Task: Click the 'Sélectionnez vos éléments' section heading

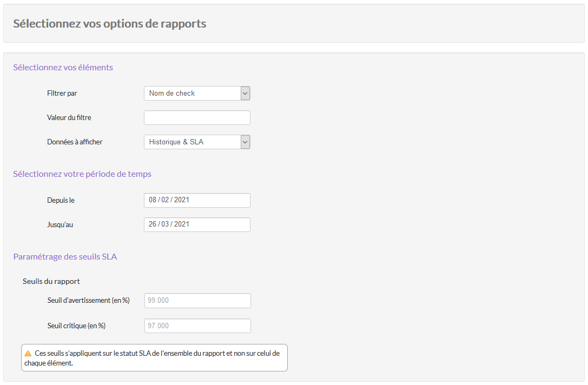Action: click(63, 68)
